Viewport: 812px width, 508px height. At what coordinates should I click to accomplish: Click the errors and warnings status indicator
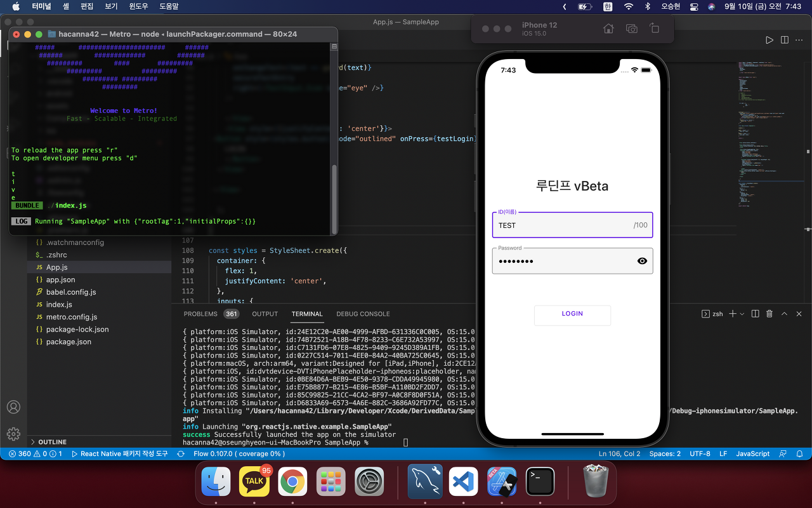click(35, 454)
